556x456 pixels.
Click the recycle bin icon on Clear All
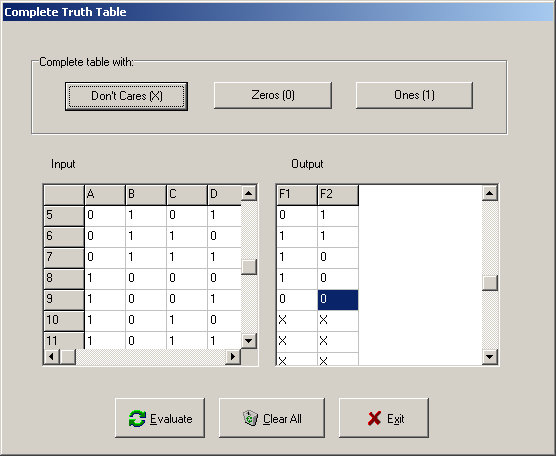coord(251,418)
